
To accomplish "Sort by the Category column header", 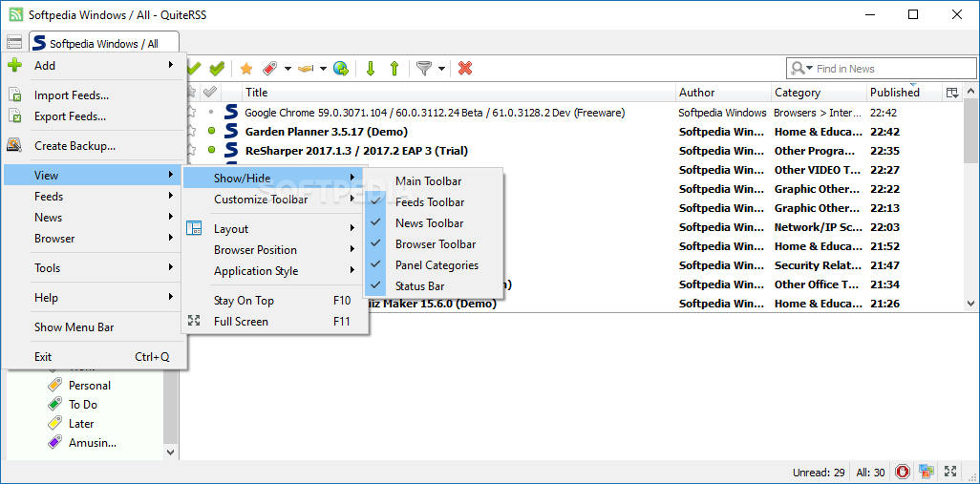I will pos(820,93).
